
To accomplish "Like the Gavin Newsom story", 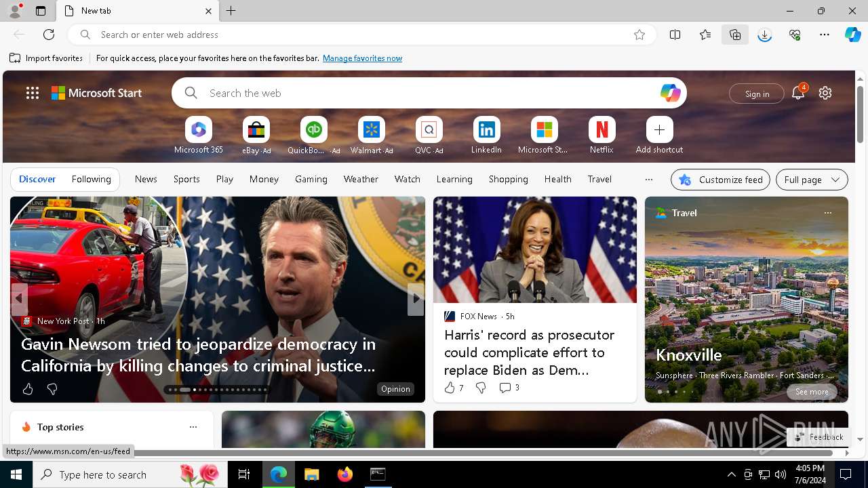I will (x=28, y=389).
